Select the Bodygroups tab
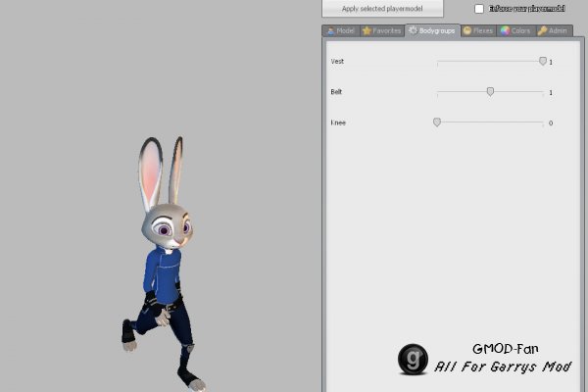The height and width of the screenshot is (392, 588). (x=432, y=30)
